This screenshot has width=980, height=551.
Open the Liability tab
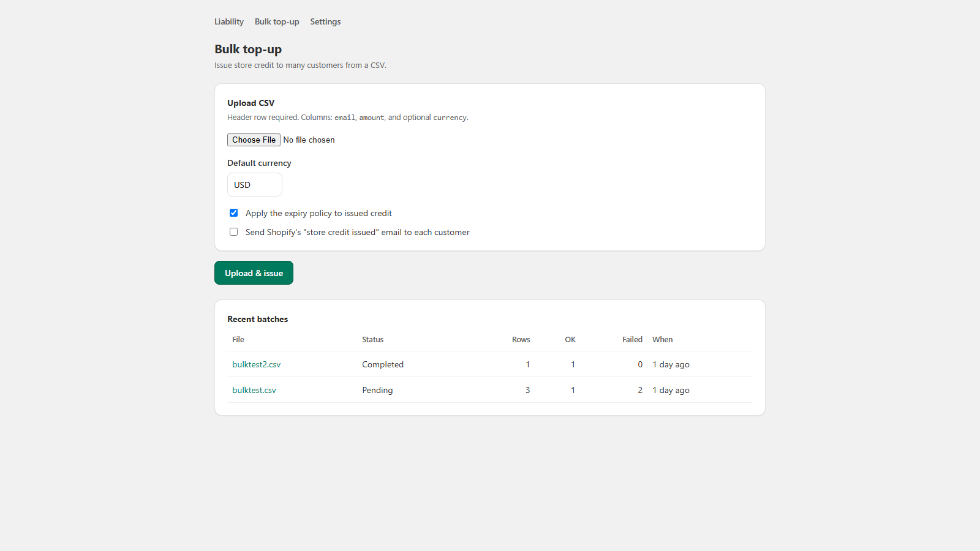[229, 21]
